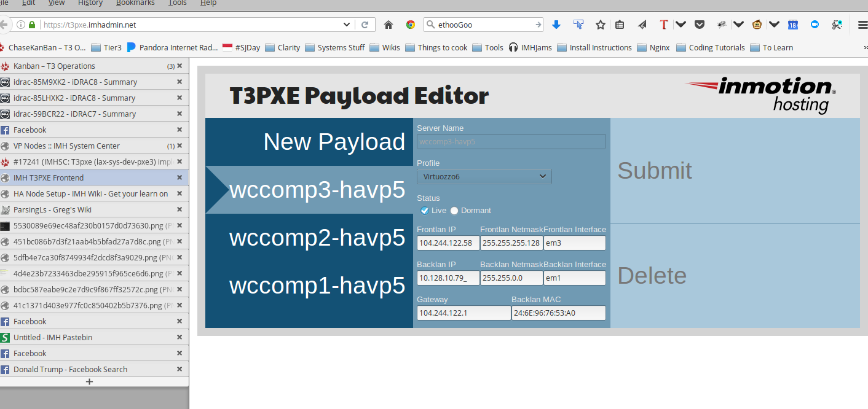This screenshot has width=868, height=409.
Task: Reload the page with the refresh icon
Action: pyautogui.click(x=365, y=25)
